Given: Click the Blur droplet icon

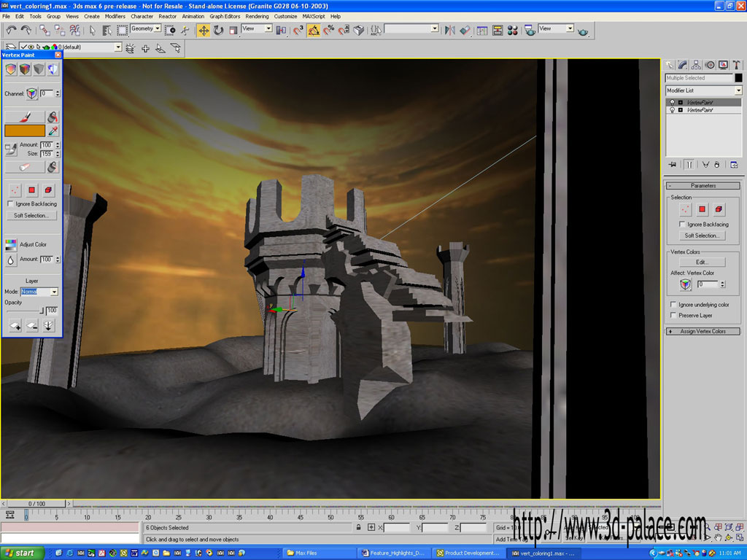Looking at the screenshot, I should coord(11,260).
